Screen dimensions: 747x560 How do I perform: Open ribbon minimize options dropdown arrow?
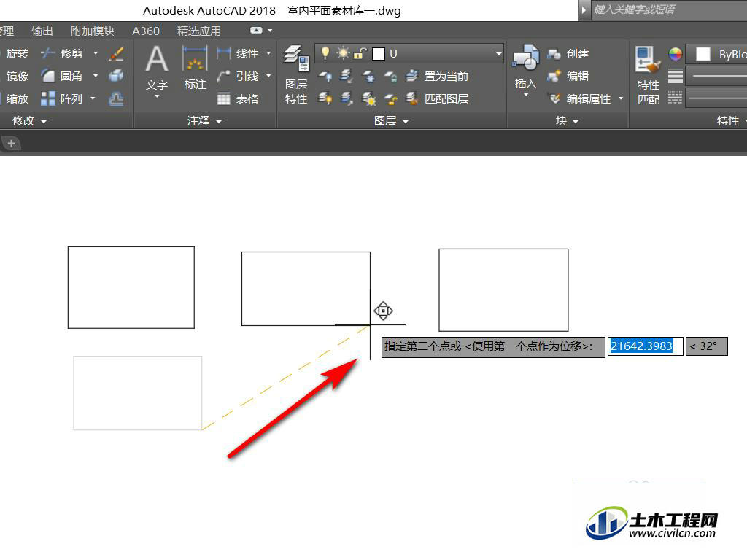pyautogui.click(x=270, y=31)
